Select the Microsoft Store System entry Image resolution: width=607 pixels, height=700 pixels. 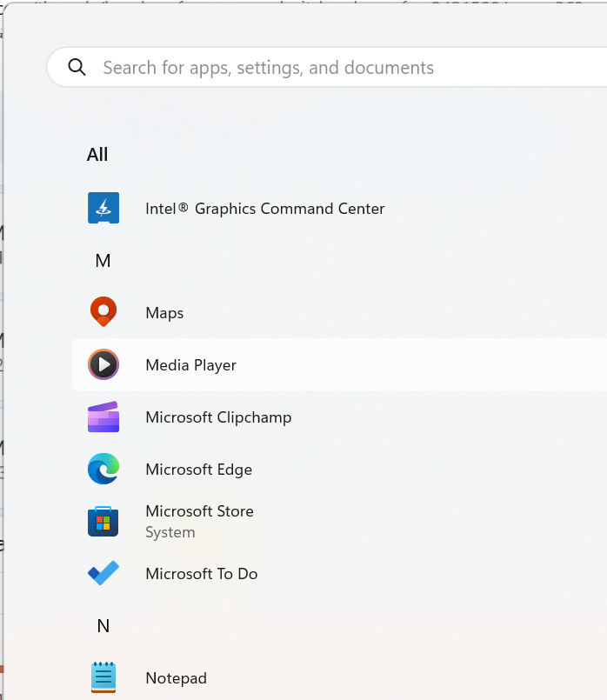[x=199, y=521]
